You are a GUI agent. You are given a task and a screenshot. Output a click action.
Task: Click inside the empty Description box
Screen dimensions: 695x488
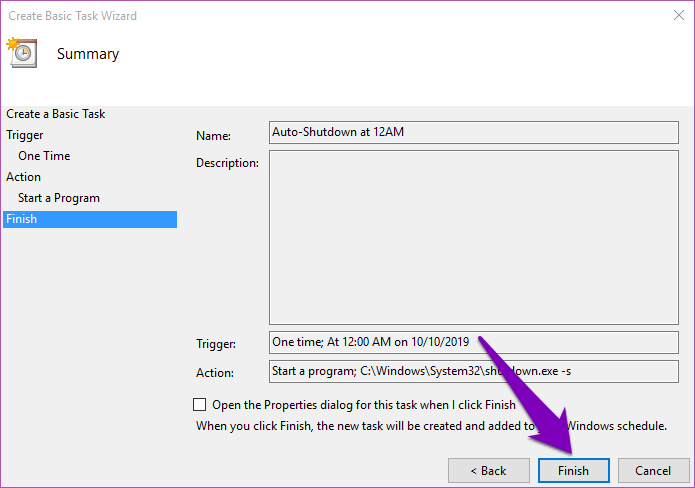point(473,237)
